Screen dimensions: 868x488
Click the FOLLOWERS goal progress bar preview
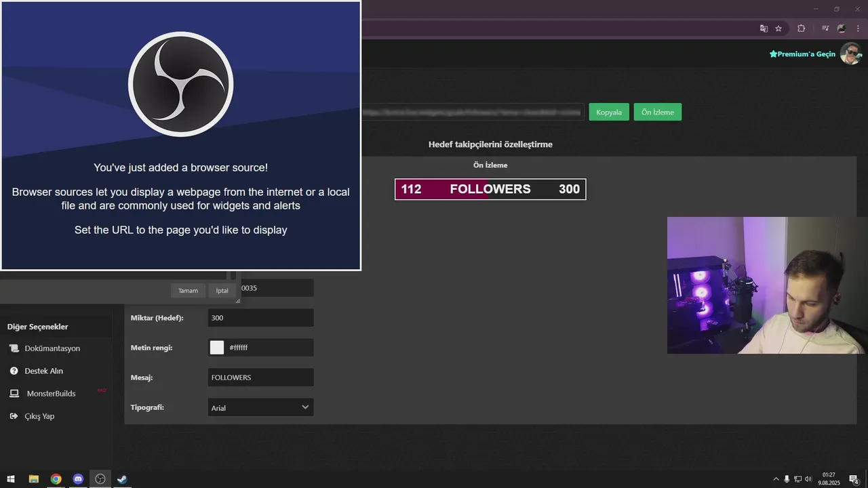click(490, 189)
